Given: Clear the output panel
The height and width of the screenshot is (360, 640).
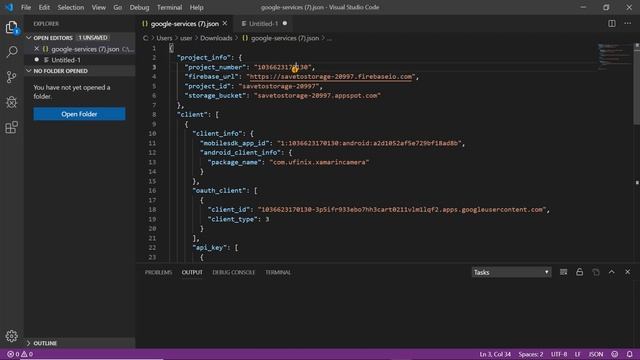Looking at the screenshot, I should pos(563,272).
